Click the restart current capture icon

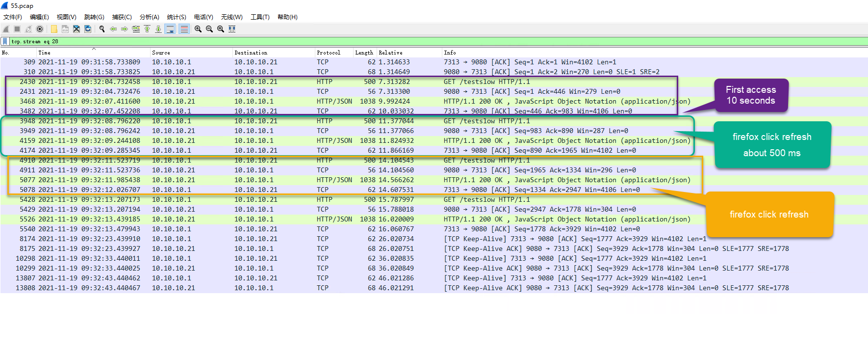28,29
